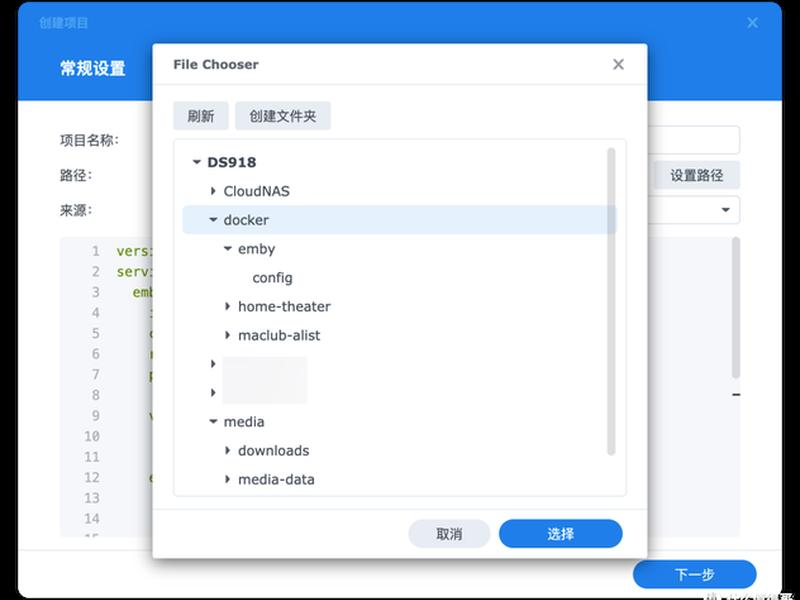Select the media-data folder

(276, 480)
